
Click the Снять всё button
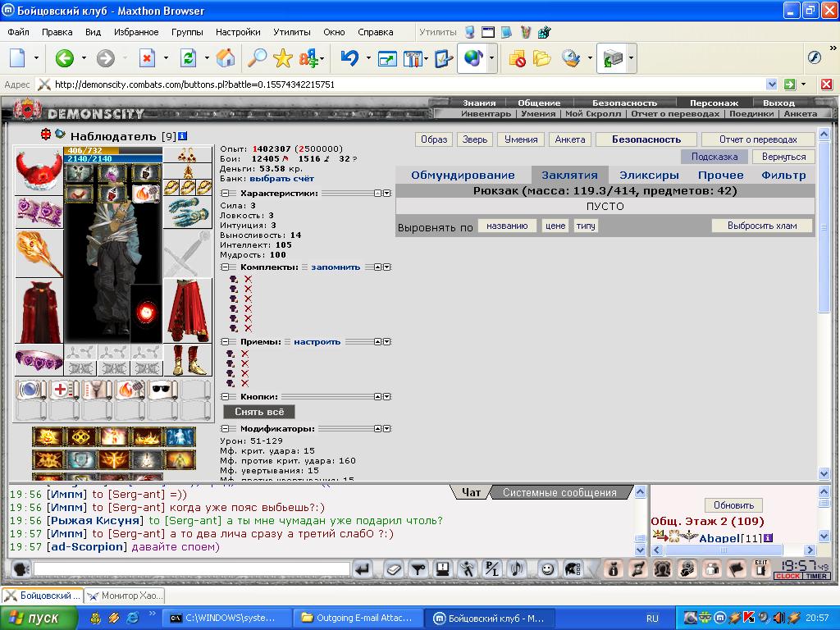click(258, 412)
